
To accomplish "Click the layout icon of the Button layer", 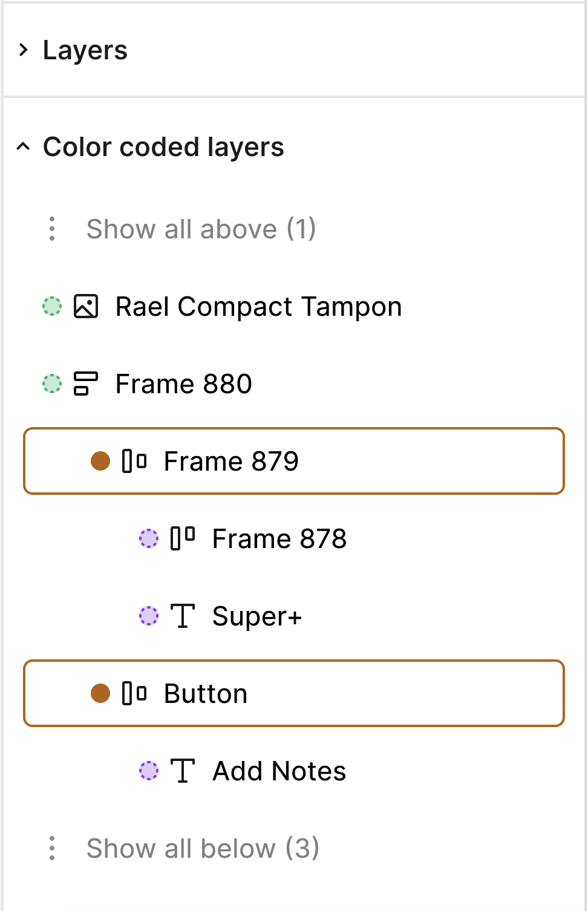I will click(134, 693).
